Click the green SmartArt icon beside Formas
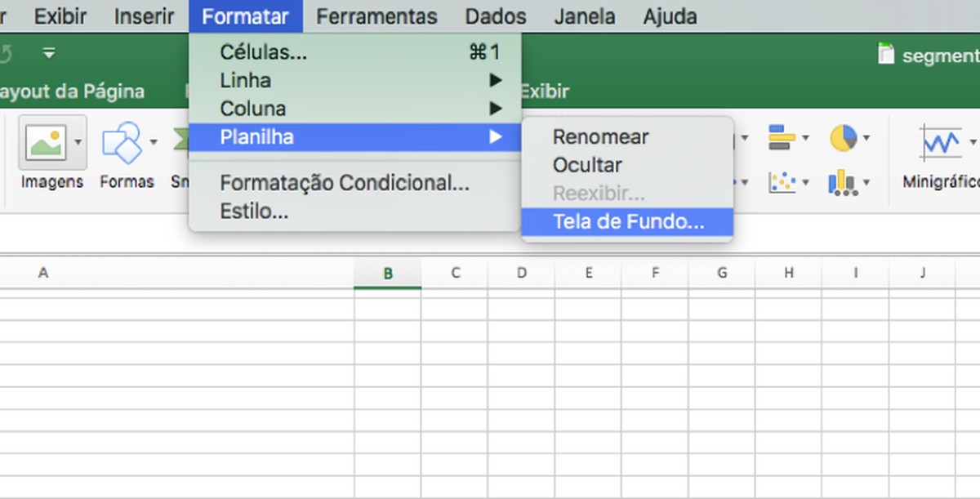 (x=181, y=137)
